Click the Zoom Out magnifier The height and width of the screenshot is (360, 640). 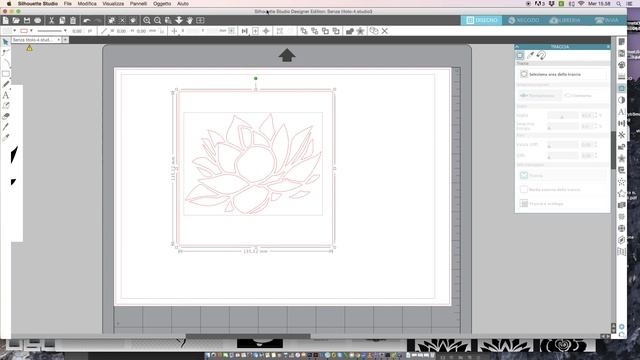[x=157, y=20]
